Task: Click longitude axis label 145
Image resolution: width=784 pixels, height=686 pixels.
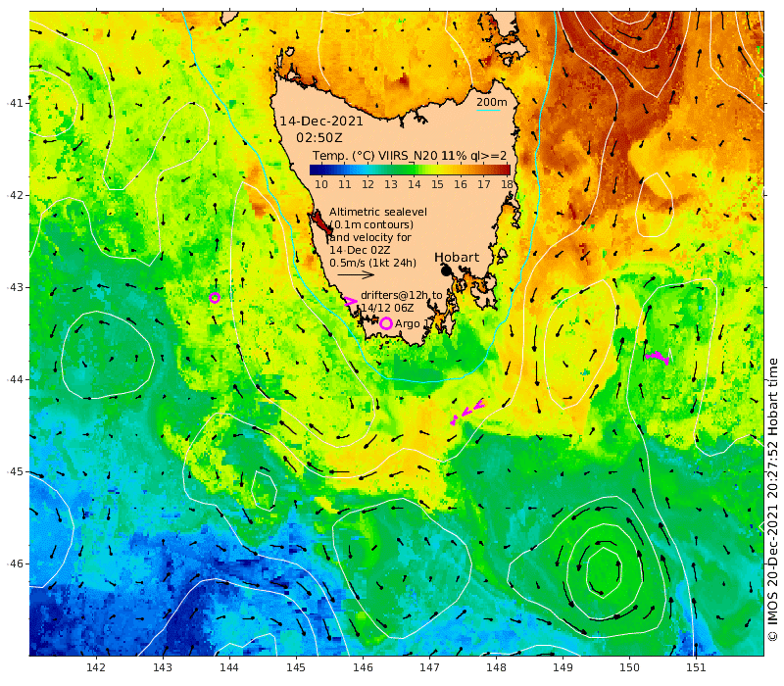Action: [296, 667]
